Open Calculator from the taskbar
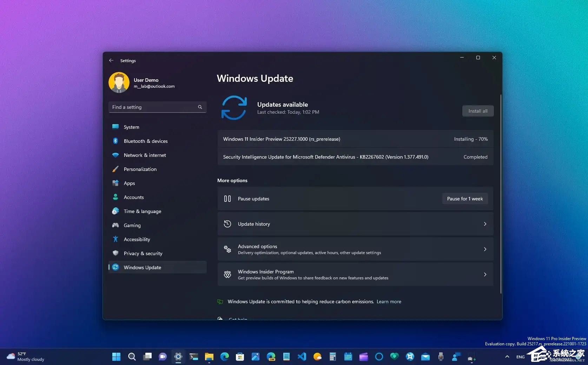 (332, 357)
